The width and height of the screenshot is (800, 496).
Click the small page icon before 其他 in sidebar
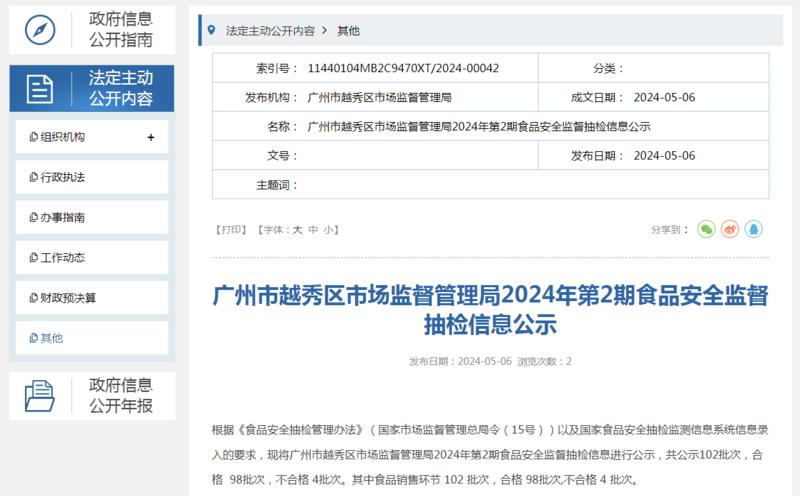coord(34,338)
